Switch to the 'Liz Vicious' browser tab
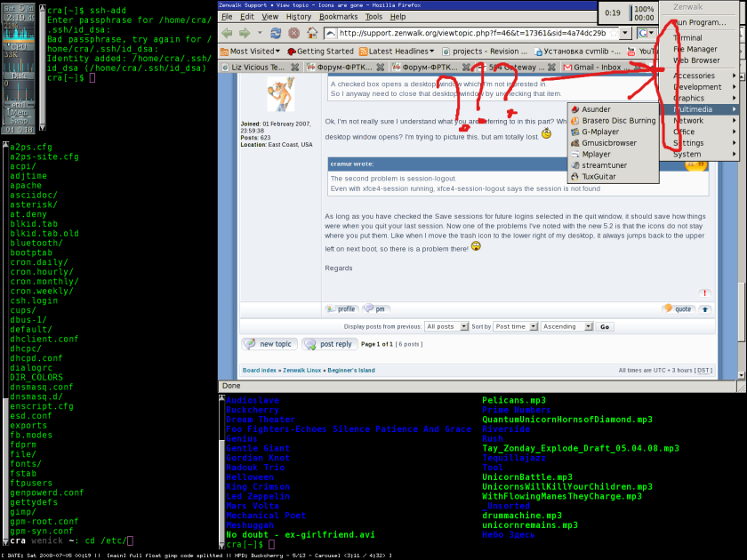Screen dimensions: 747x560 (258, 67)
